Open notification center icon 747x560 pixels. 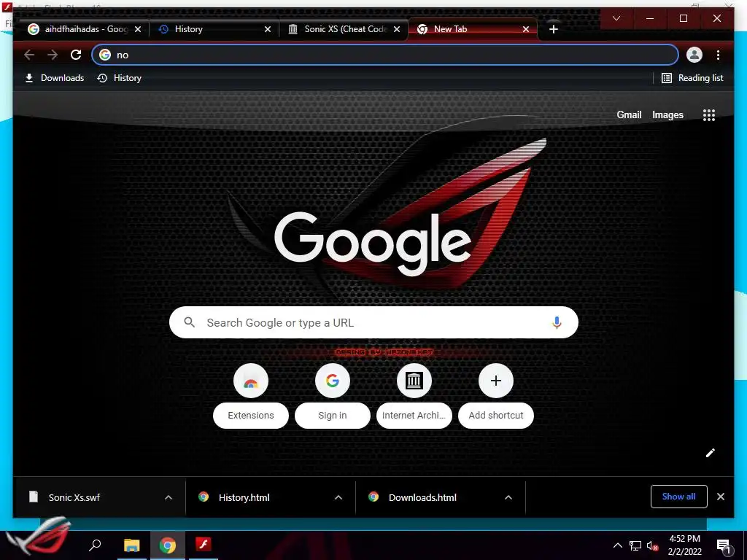[724, 545]
